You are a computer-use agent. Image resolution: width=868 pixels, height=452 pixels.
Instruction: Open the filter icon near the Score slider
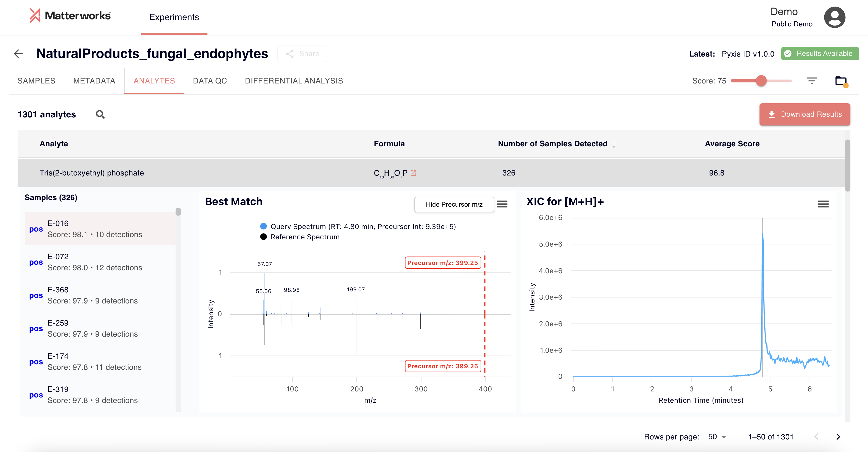[812, 81]
